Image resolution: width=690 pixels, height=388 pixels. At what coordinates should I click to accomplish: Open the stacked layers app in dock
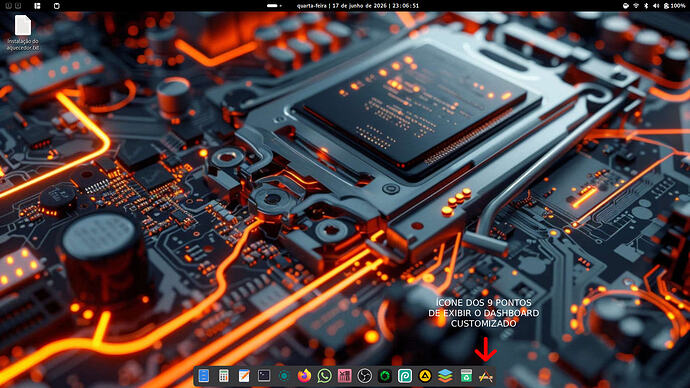pyautogui.click(x=445, y=376)
